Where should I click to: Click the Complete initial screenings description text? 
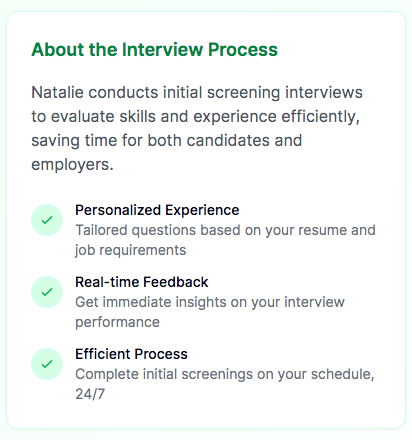coord(225,384)
